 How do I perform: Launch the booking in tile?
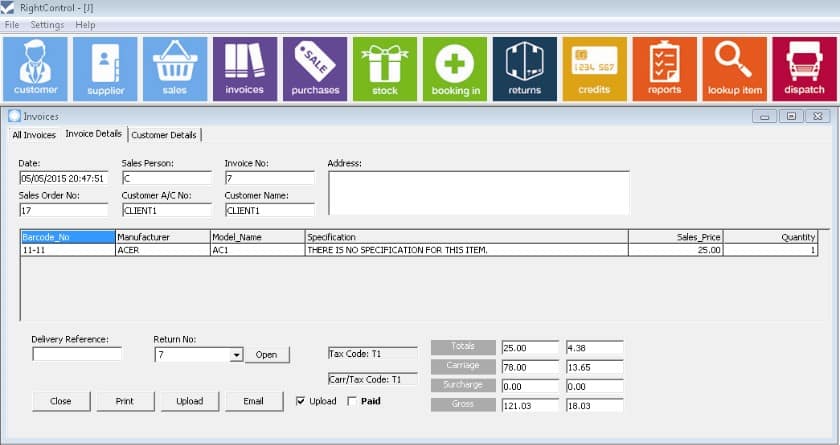[x=455, y=69]
